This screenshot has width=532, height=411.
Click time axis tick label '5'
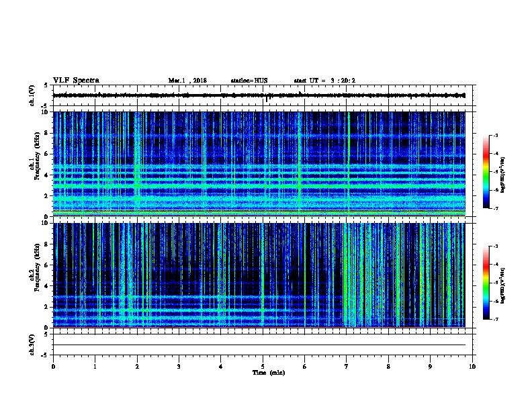tap(263, 367)
